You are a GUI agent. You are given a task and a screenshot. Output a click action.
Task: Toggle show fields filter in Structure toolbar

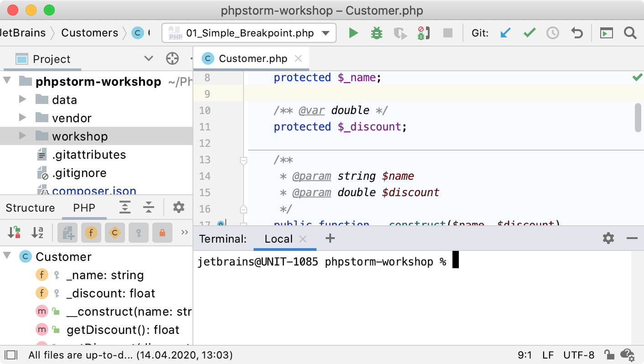pos(91,233)
